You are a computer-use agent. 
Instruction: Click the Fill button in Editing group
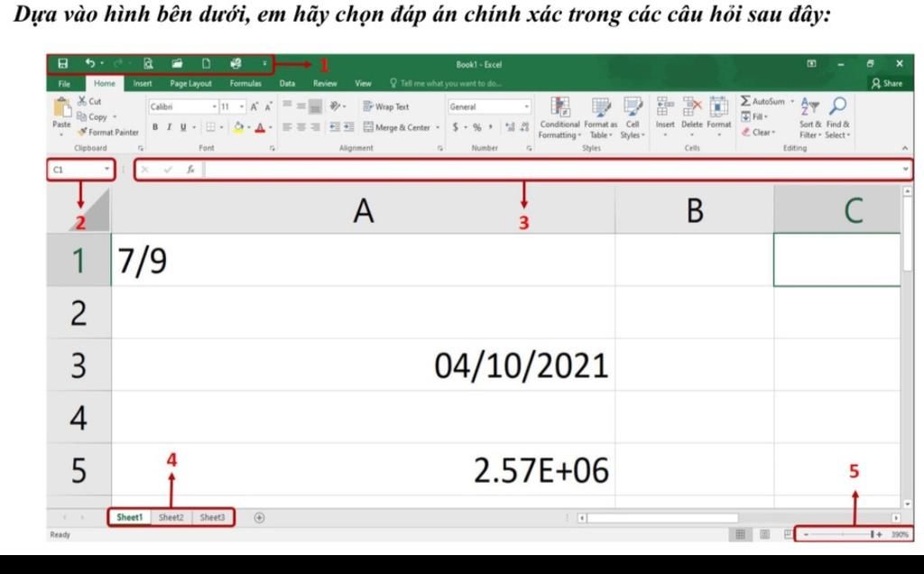[x=754, y=116]
